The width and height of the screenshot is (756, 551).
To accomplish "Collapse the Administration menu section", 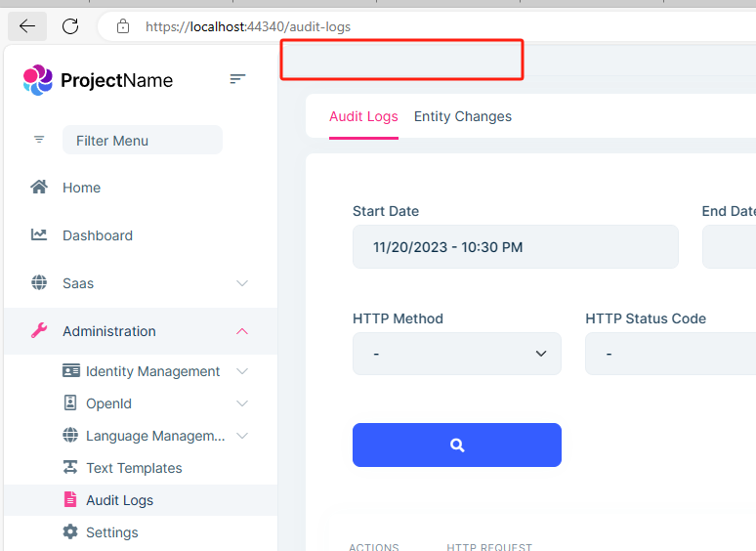I will coord(242,331).
